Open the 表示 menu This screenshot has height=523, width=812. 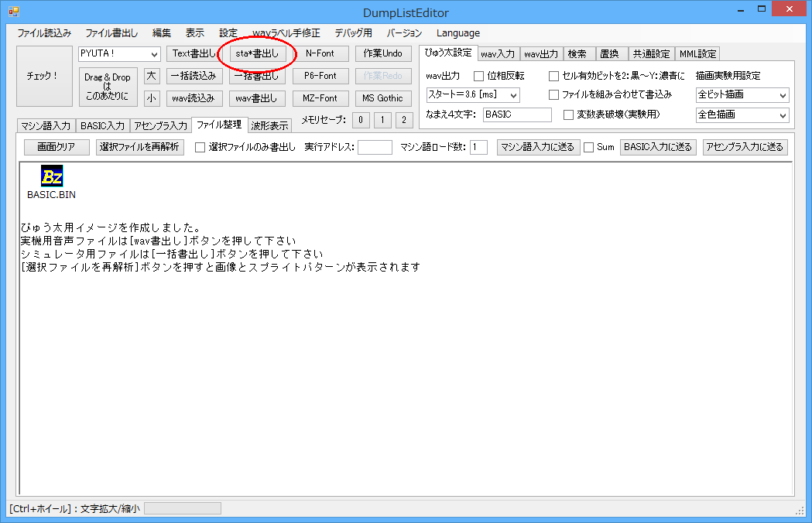195,33
